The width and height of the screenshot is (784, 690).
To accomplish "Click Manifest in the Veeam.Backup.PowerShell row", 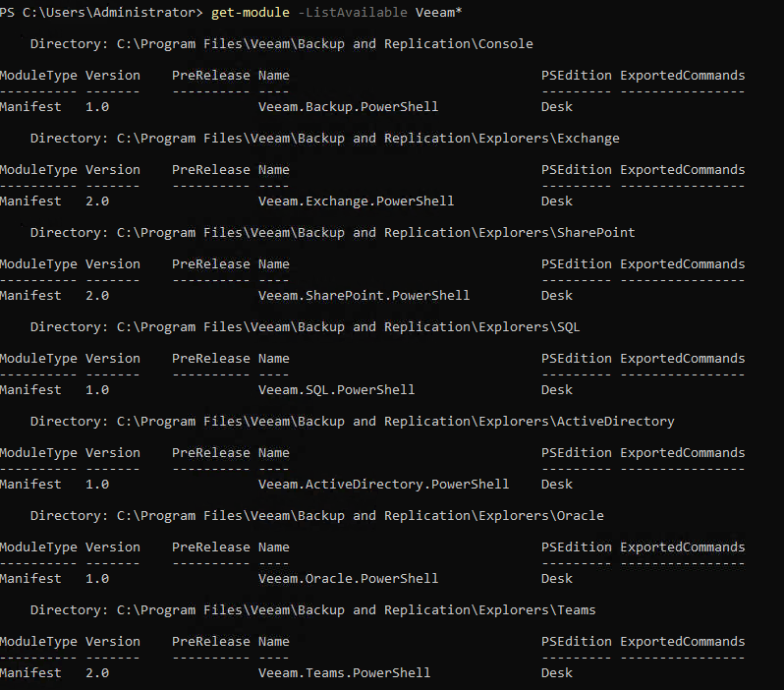I will point(30,106).
